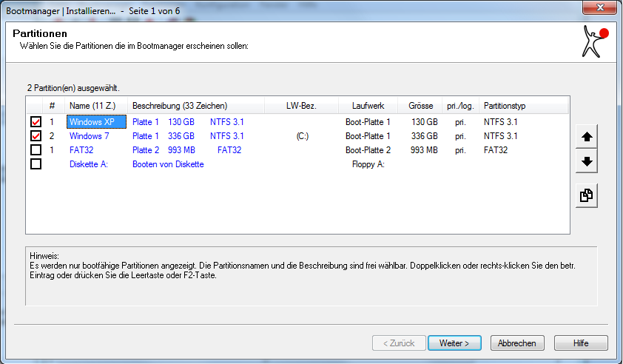Click the Grösse column header
Viewport: 623px width, 364px height.
click(x=420, y=106)
